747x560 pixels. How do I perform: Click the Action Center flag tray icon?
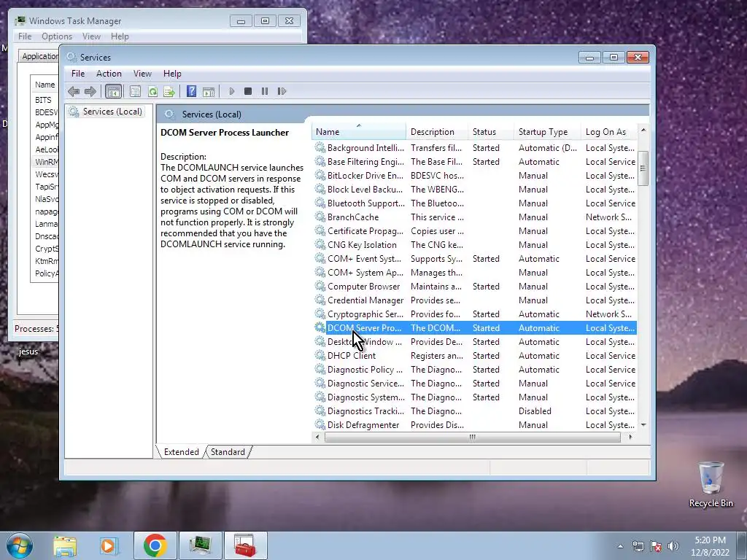(x=656, y=546)
